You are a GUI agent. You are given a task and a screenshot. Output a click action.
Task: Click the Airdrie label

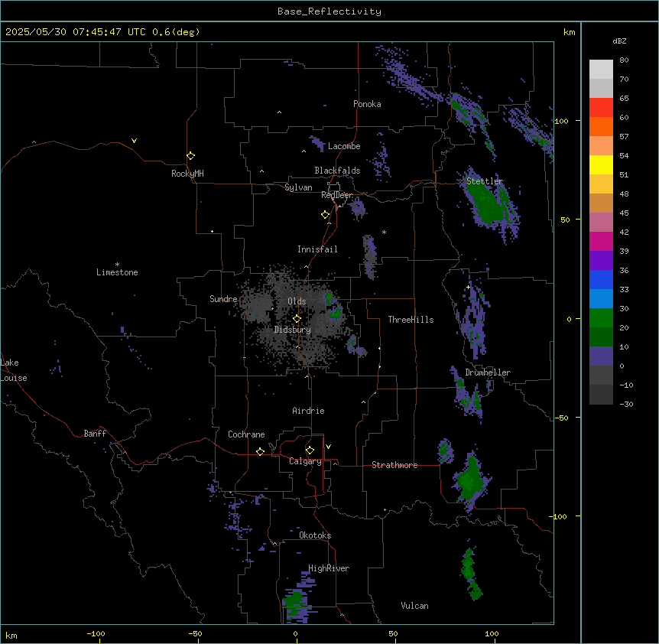click(x=309, y=411)
